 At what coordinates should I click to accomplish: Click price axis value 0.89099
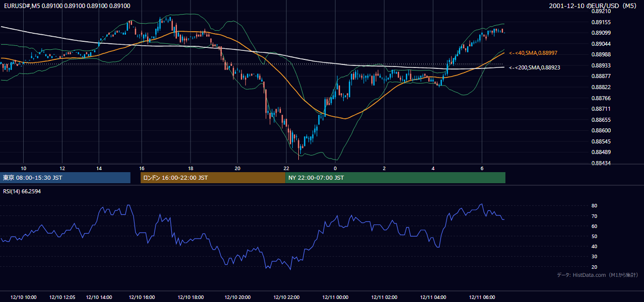click(x=601, y=33)
